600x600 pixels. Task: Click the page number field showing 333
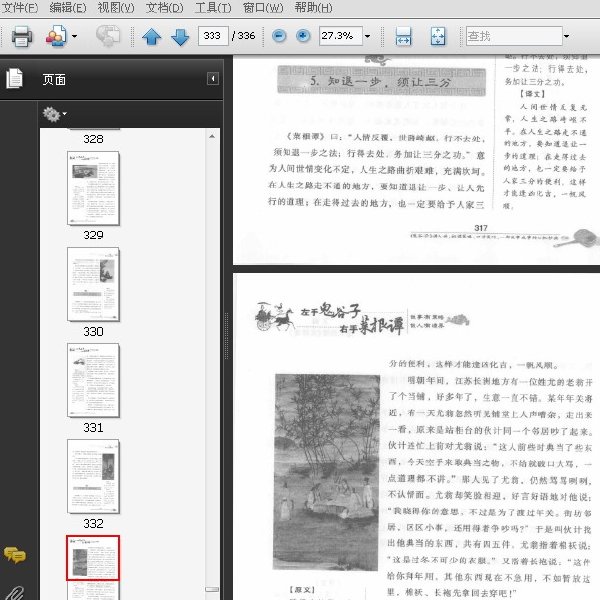tap(213, 36)
